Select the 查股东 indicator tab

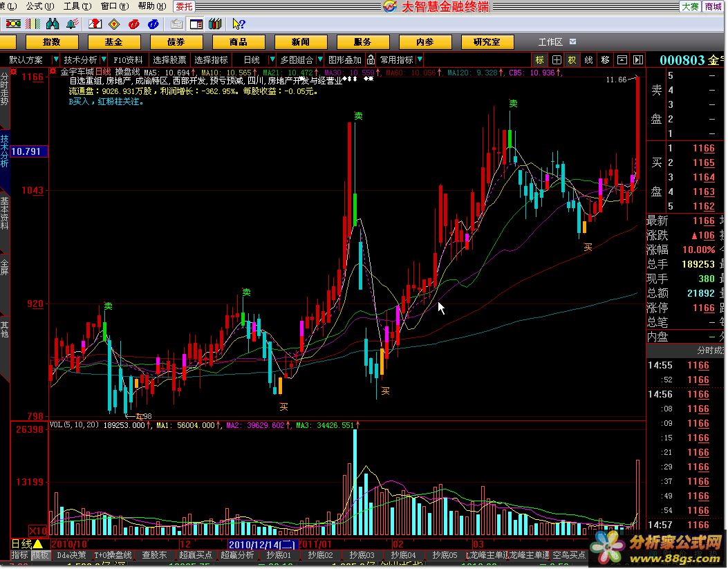click(x=153, y=554)
